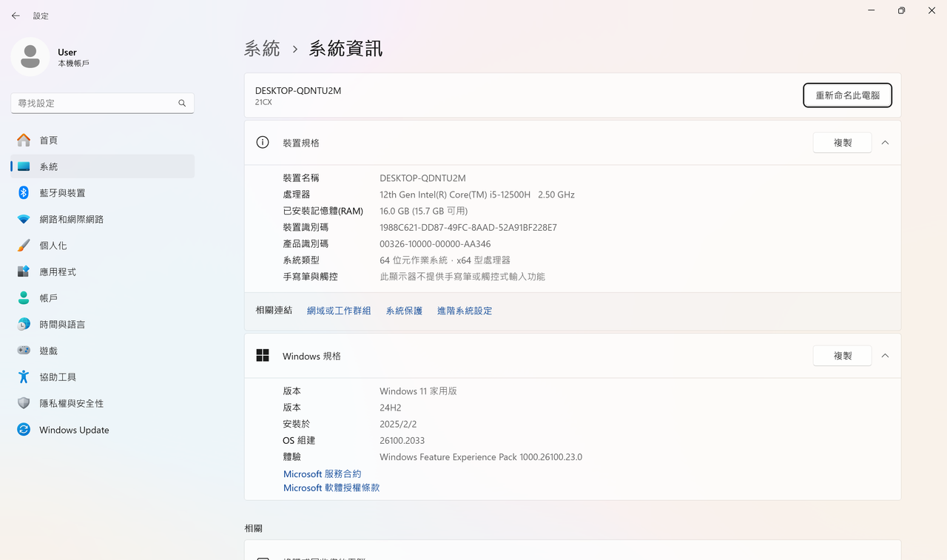Click the Windows Update sync icon
Viewport: 947px width, 560px height.
(24, 429)
